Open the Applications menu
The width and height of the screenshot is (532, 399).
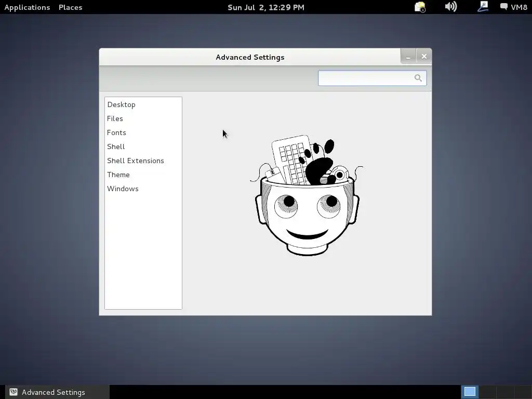click(x=27, y=7)
